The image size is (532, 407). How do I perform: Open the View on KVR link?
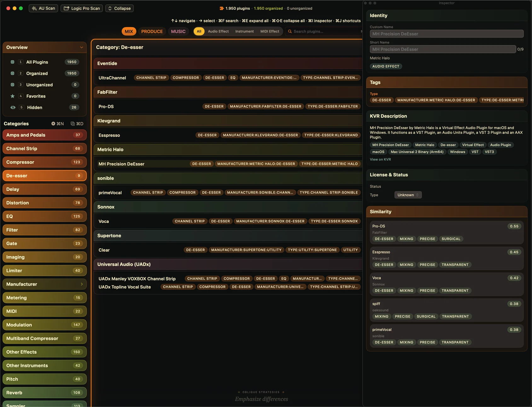(380, 159)
